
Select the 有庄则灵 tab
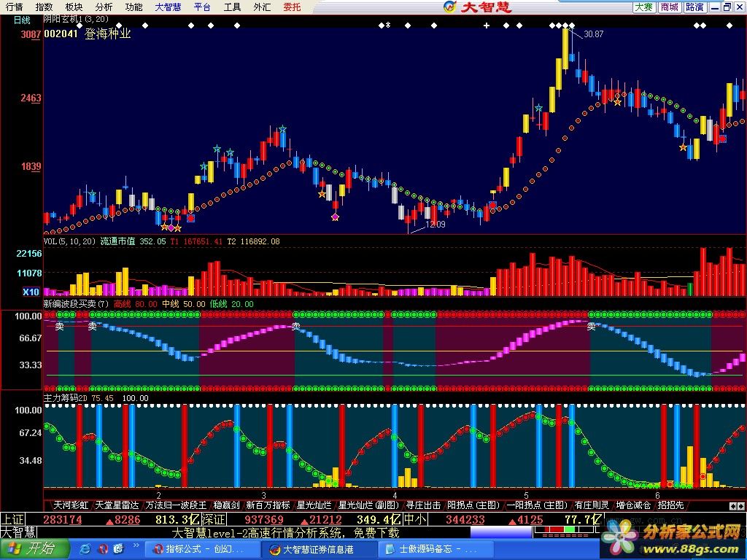pyautogui.click(x=592, y=505)
